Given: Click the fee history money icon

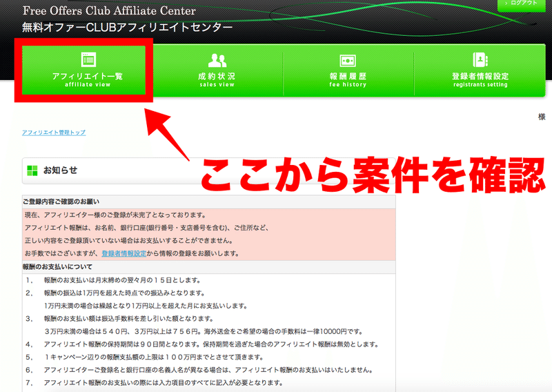Looking at the screenshot, I should pos(348,61).
